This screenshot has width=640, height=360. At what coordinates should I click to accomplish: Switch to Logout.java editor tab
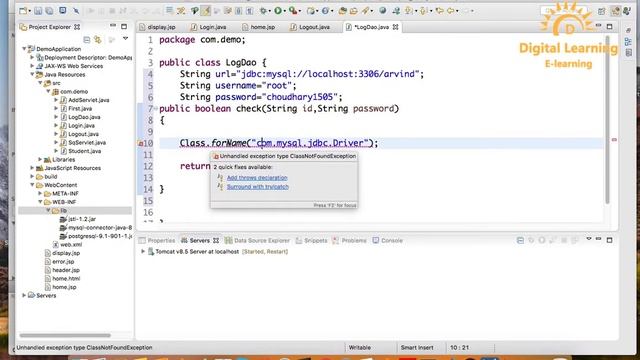pos(310,27)
